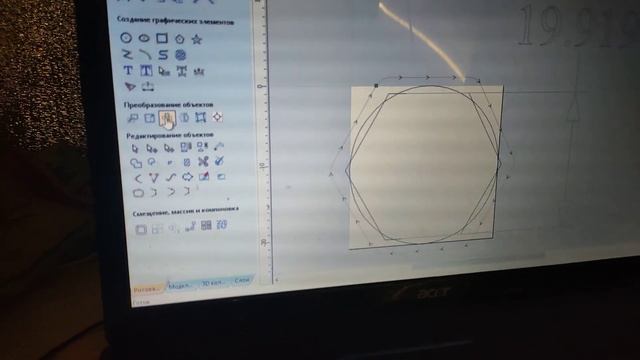Open the text spacing tool with arrows

182,72
